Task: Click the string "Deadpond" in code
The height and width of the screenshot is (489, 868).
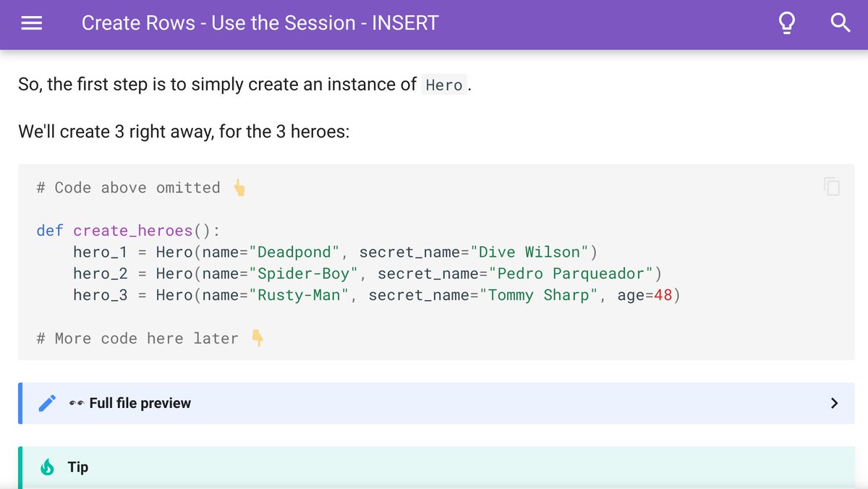Action: point(294,252)
